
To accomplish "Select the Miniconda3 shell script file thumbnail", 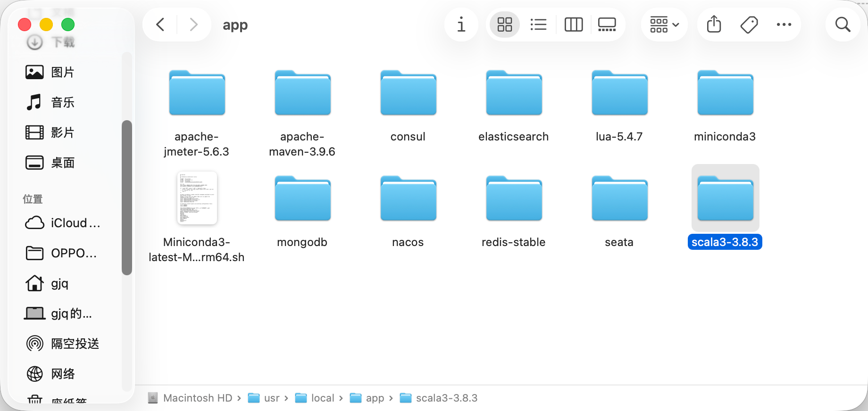I will click(197, 198).
